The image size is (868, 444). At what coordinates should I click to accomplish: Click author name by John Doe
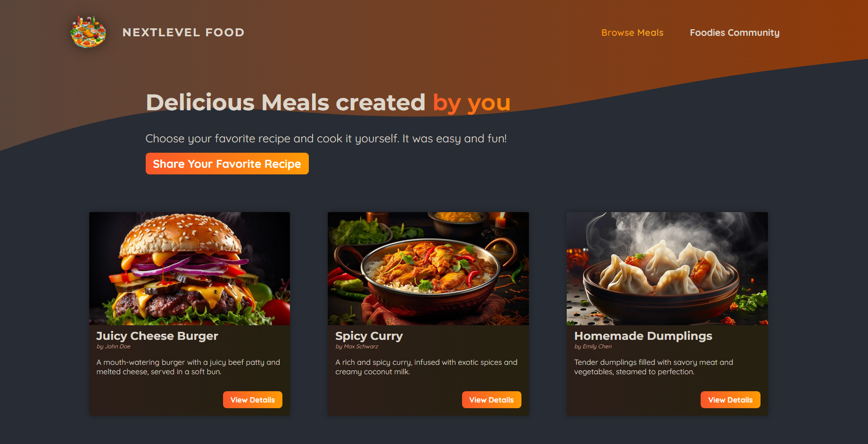(114, 346)
